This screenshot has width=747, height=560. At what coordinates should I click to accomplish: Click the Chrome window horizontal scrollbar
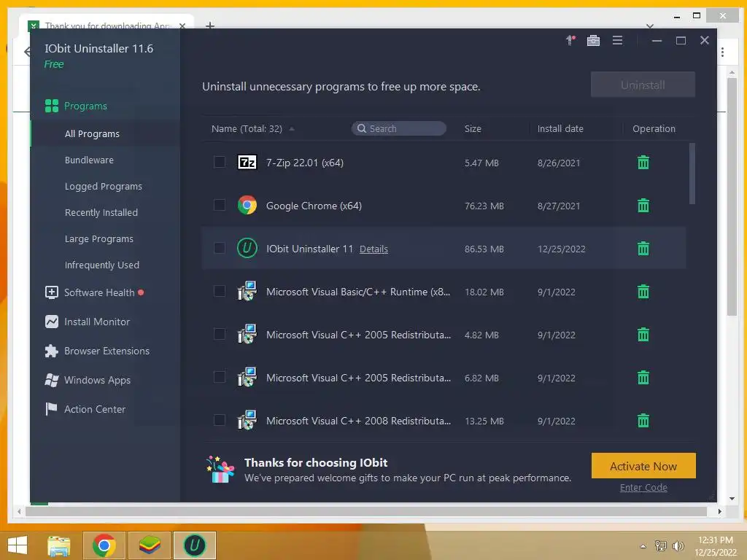(x=366, y=511)
